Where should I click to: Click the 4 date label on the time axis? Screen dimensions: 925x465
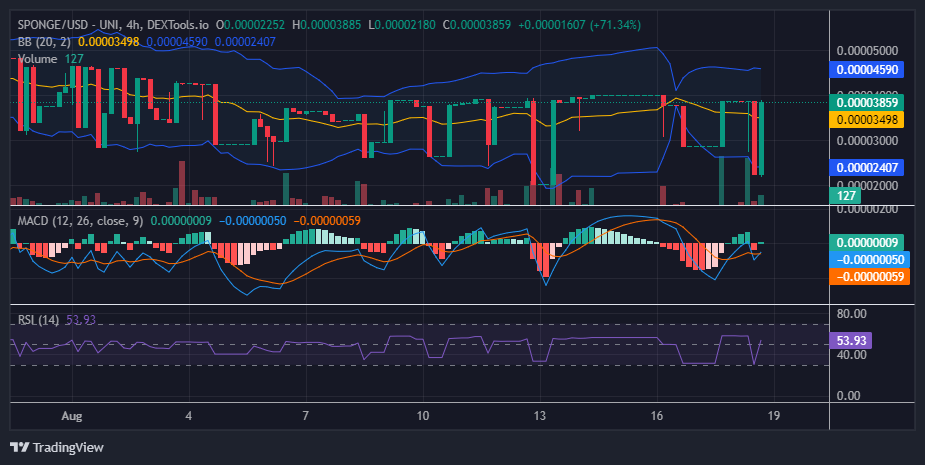click(189, 416)
